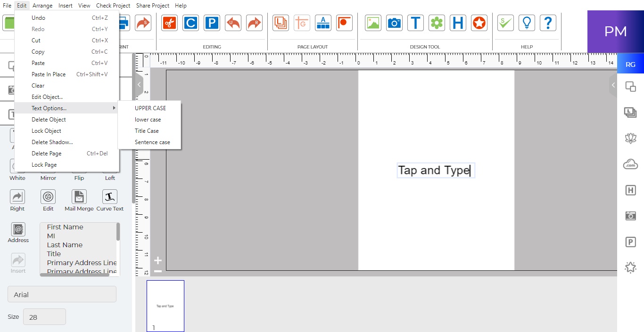Expand the Text Options... submenu arrow
The width and height of the screenshot is (644, 332).
tap(114, 108)
